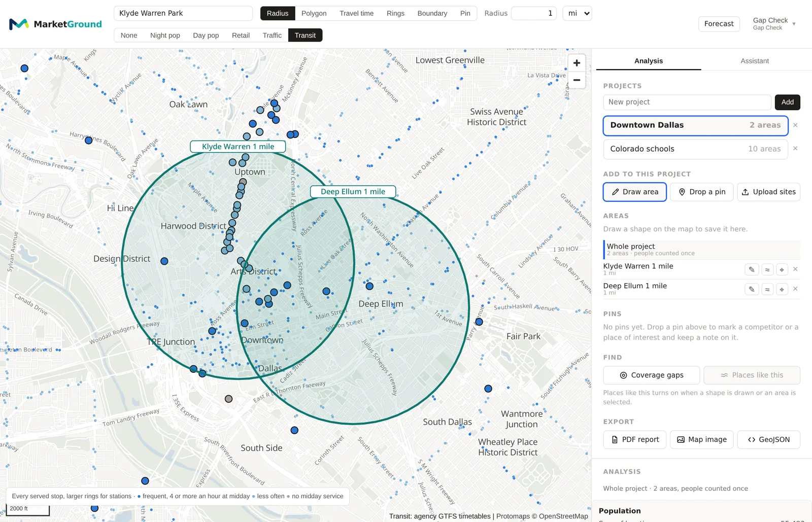
Task: Click the Upload sites button
Action: pos(768,192)
